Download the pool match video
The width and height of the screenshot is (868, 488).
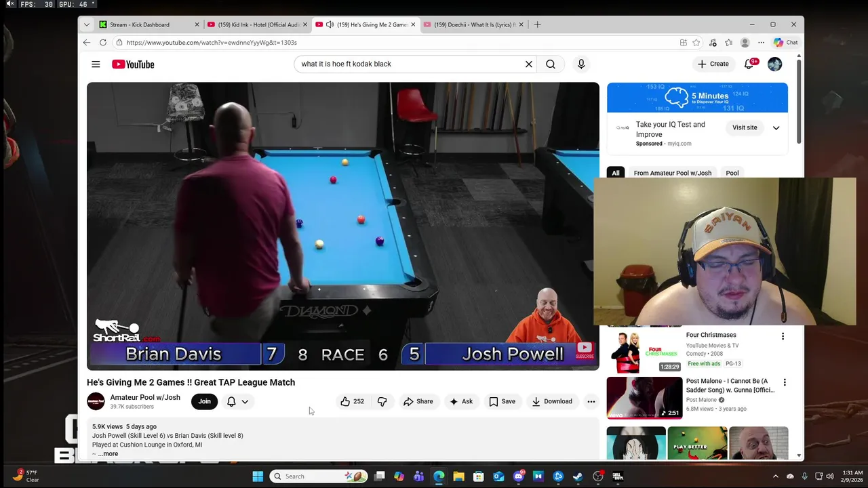click(x=552, y=401)
